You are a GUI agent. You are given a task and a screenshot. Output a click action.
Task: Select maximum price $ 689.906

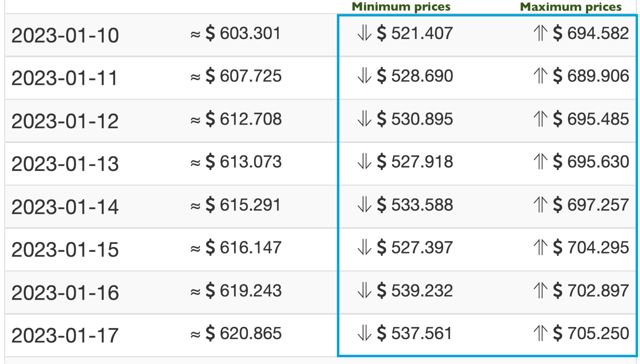pyautogui.click(x=591, y=76)
